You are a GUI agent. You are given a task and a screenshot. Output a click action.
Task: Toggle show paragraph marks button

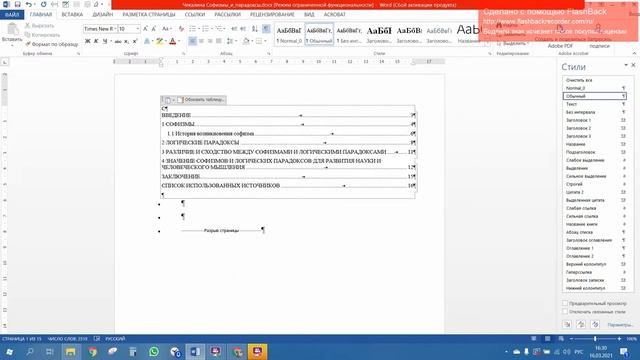point(266,29)
